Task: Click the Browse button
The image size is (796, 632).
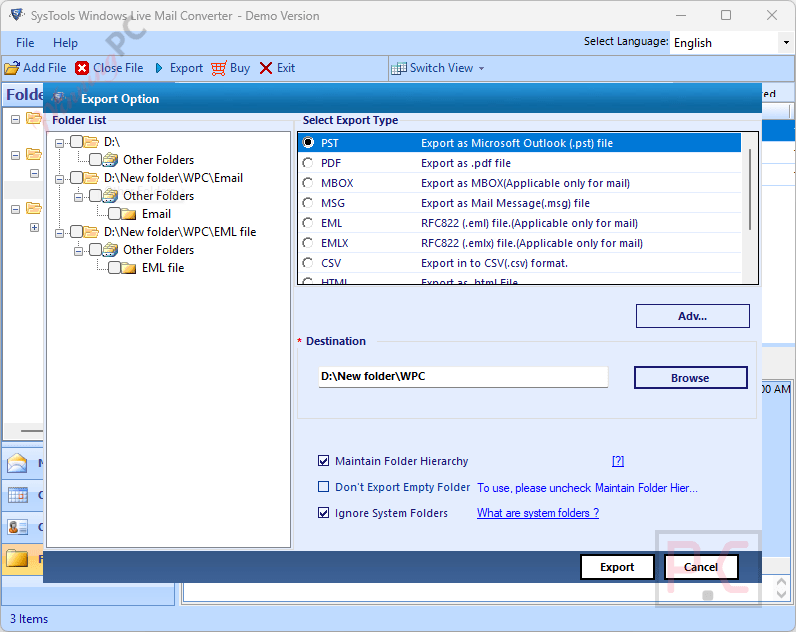Action: pos(690,378)
